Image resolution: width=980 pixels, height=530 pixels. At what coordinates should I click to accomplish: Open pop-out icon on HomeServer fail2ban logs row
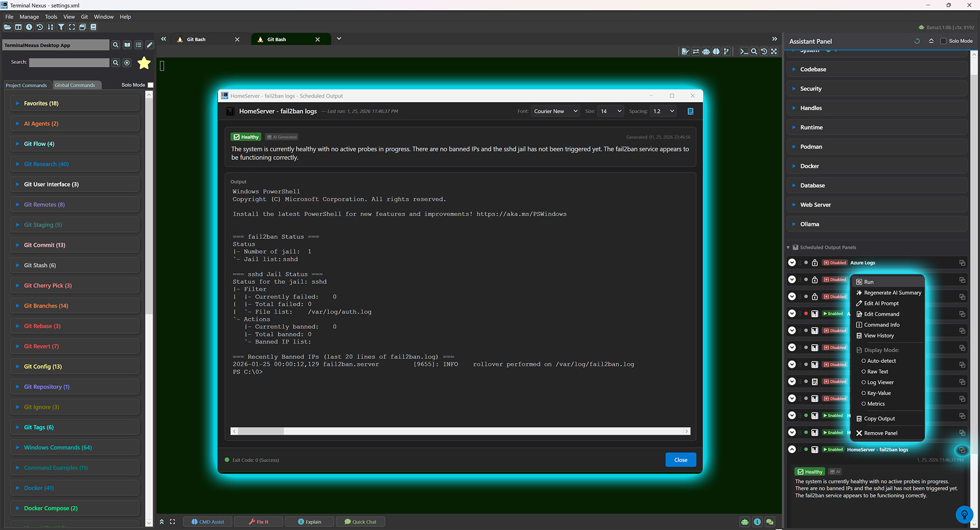pyautogui.click(x=962, y=450)
